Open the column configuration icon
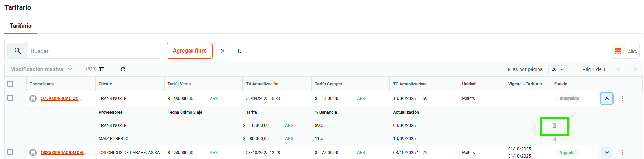Screen dimensions: 644x159 [101, 69]
